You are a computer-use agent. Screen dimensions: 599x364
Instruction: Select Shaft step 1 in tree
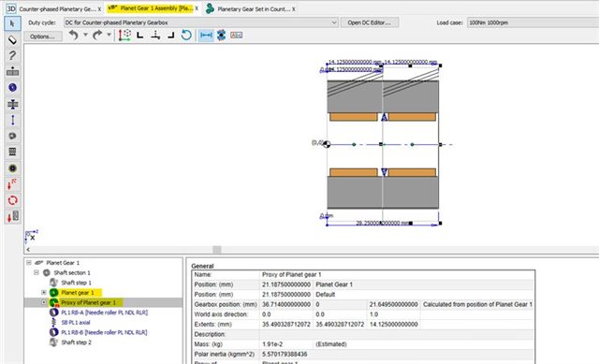pyautogui.click(x=76, y=283)
